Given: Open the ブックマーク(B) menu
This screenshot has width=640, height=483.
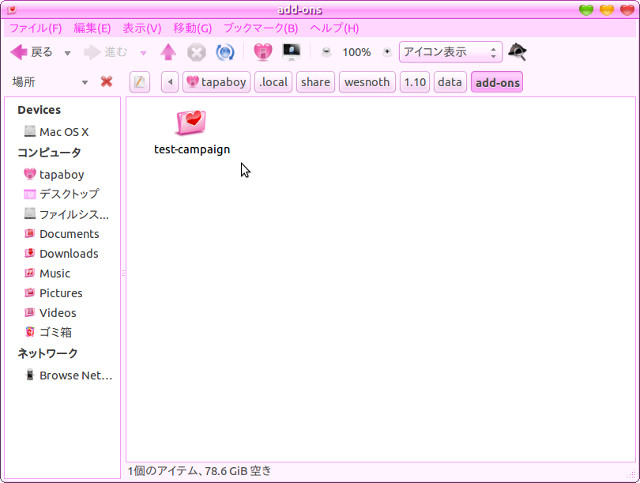Looking at the screenshot, I should pos(261,28).
